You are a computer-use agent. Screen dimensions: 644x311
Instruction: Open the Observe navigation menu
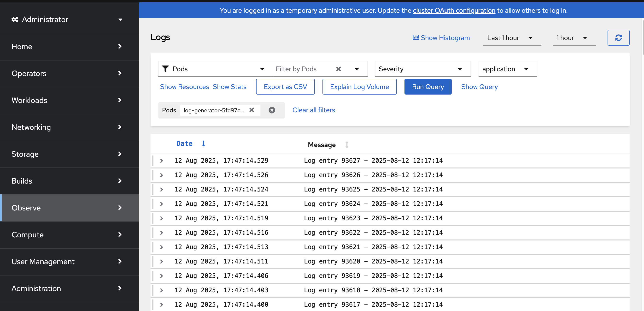click(70, 208)
